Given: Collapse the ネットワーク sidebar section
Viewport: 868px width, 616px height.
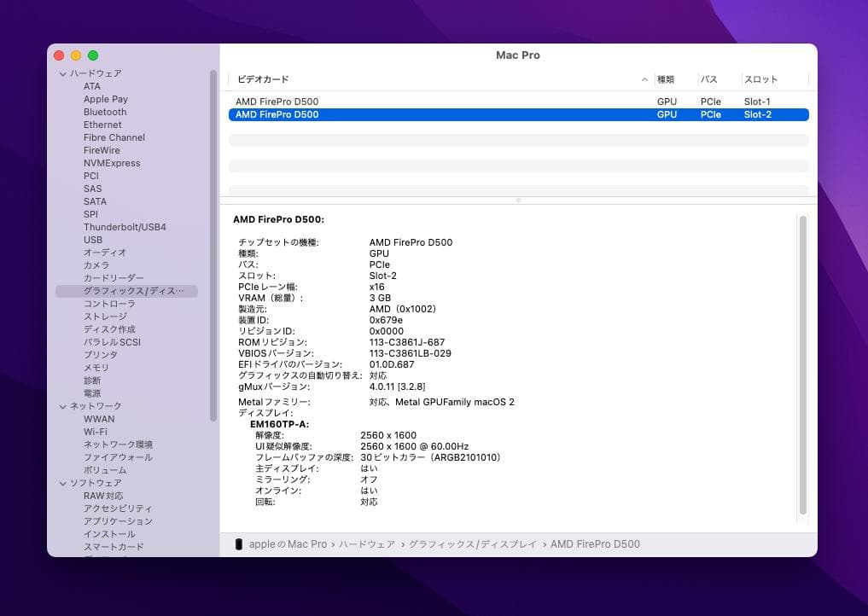Looking at the screenshot, I should [x=62, y=406].
